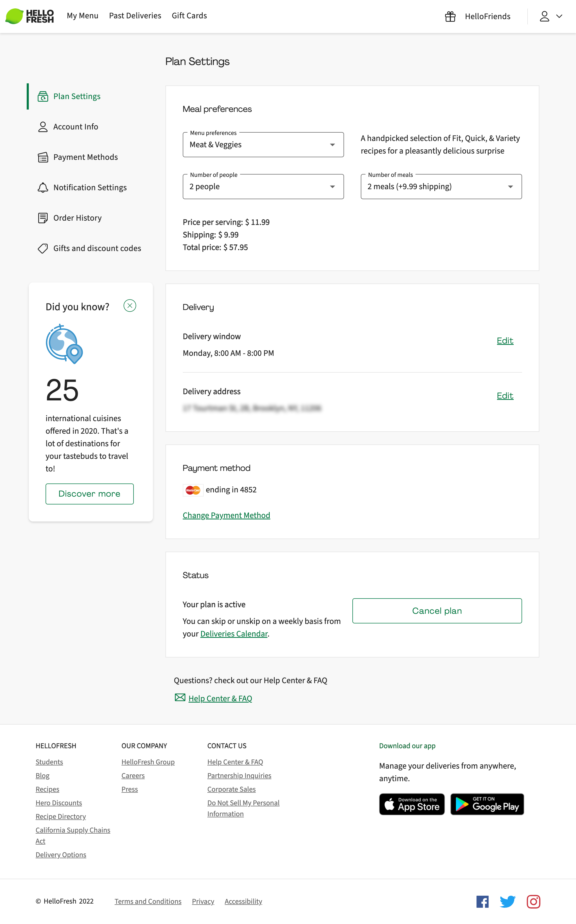Edit the delivery window
The image size is (576, 924).
pyautogui.click(x=505, y=340)
